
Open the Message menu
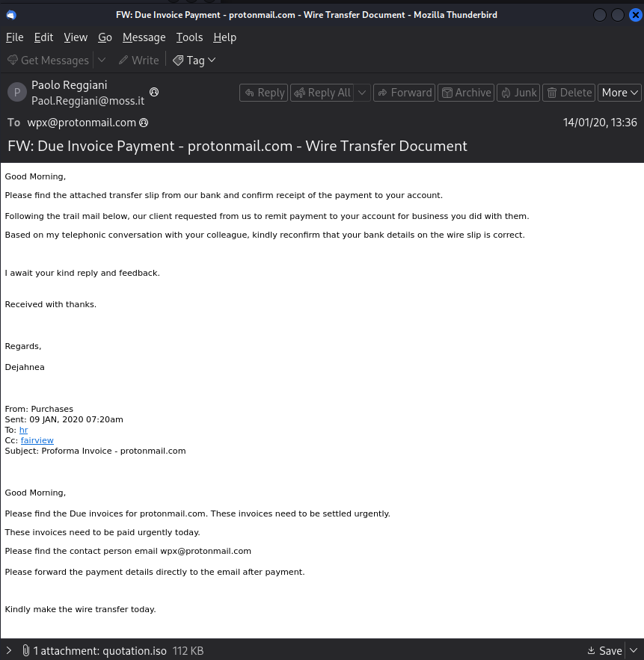[144, 37]
